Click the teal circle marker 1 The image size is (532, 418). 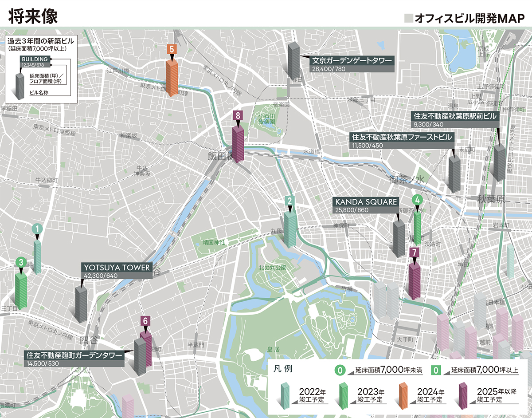point(38,229)
